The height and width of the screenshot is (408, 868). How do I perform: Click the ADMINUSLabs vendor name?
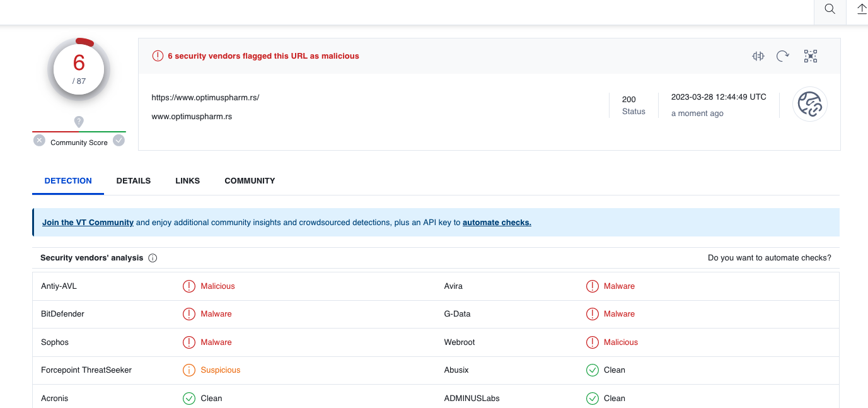tap(472, 399)
